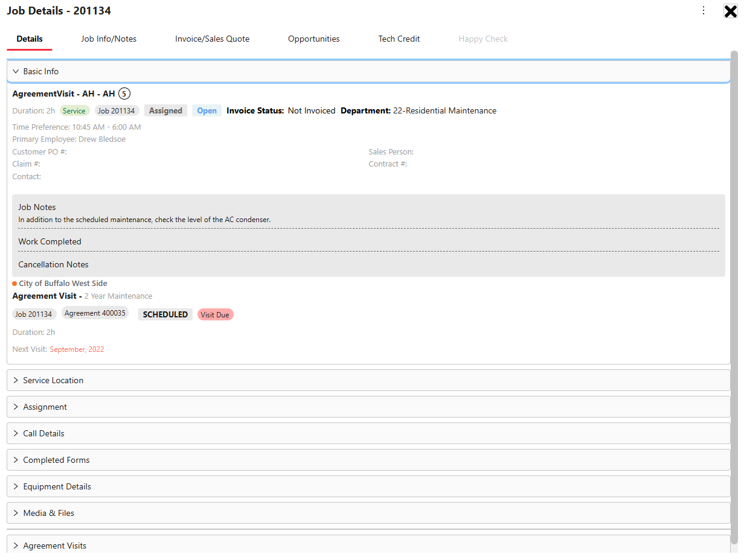Click the green Service tag
The image size is (744, 560).
[x=74, y=111]
